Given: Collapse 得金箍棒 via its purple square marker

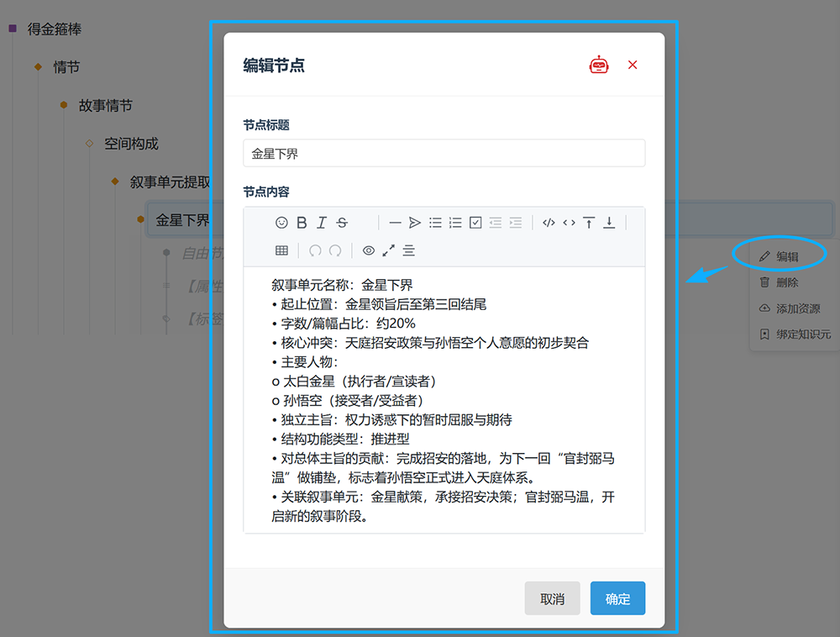Looking at the screenshot, I should [13, 29].
